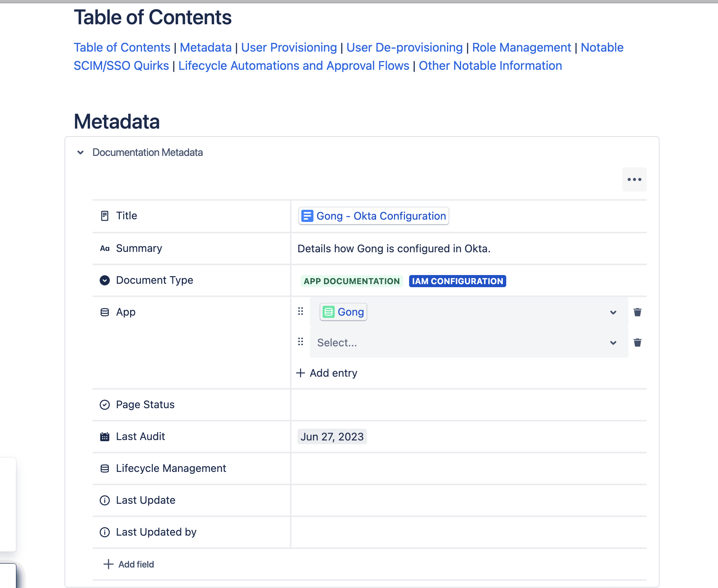Click the plus icon next to Add entry
718x588 pixels.
pyautogui.click(x=301, y=373)
